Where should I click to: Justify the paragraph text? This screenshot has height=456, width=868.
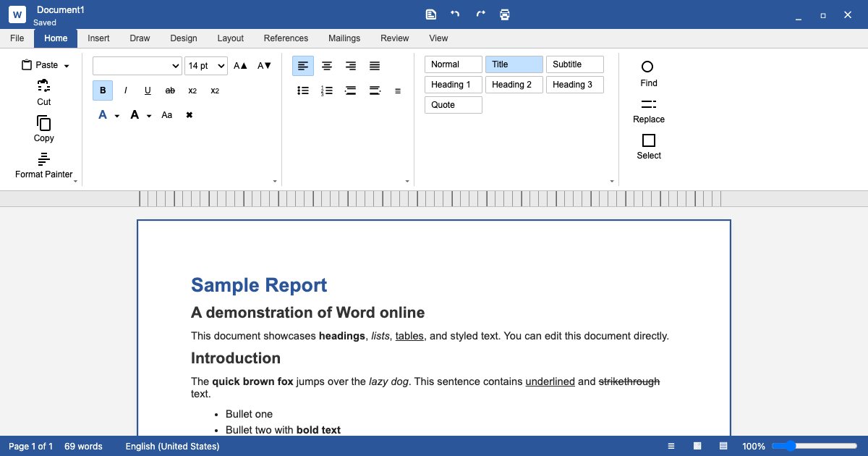pos(375,66)
